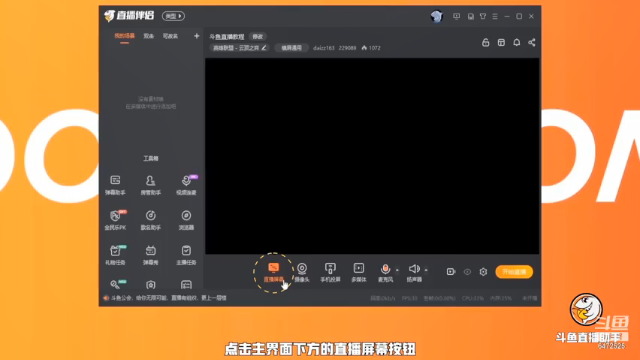
Task: Click the 1072 popularity flame count
Action: point(371,48)
